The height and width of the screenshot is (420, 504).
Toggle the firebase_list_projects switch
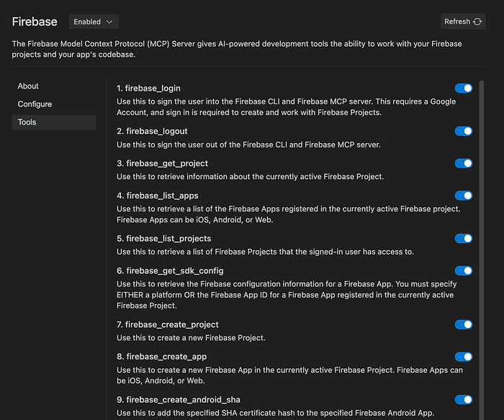[463, 239]
